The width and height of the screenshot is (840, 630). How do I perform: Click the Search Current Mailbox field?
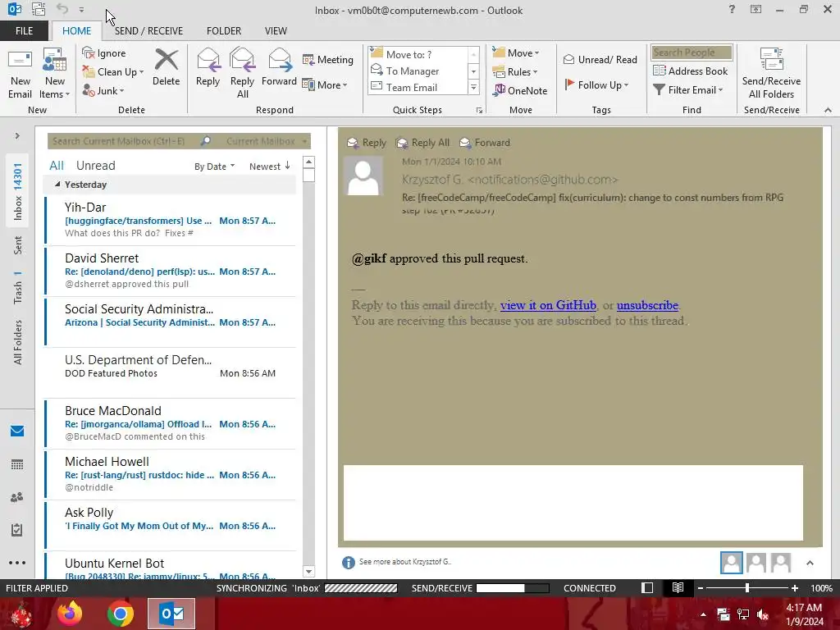pos(125,141)
